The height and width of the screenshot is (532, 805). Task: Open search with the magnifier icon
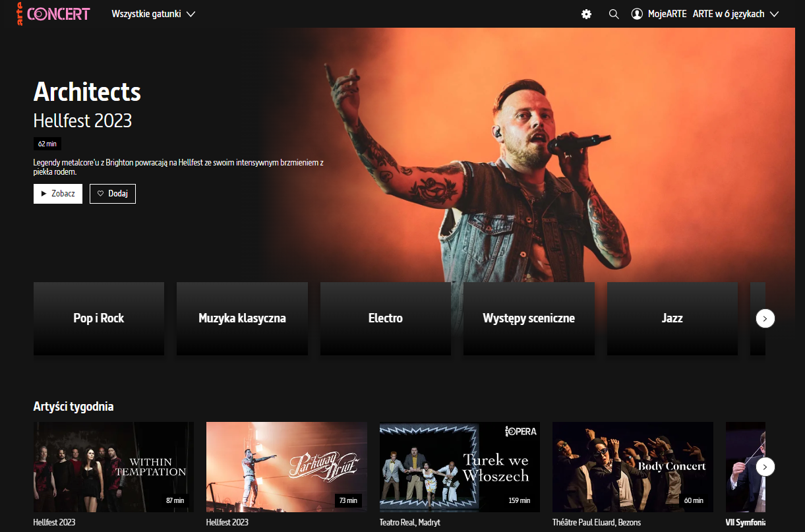click(x=614, y=14)
